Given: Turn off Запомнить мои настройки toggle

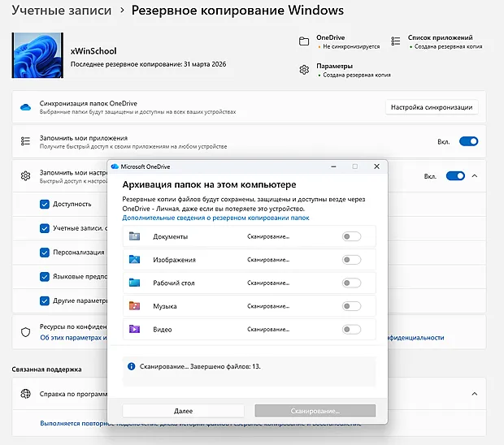Looking at the screenshot, I should click(455, 176).
